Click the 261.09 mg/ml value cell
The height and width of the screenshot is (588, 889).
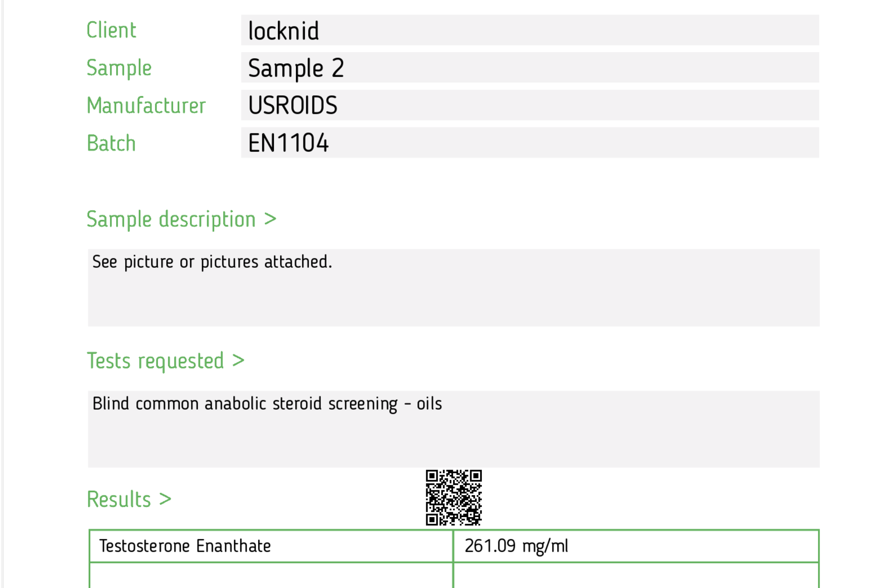tap(636, 546)
